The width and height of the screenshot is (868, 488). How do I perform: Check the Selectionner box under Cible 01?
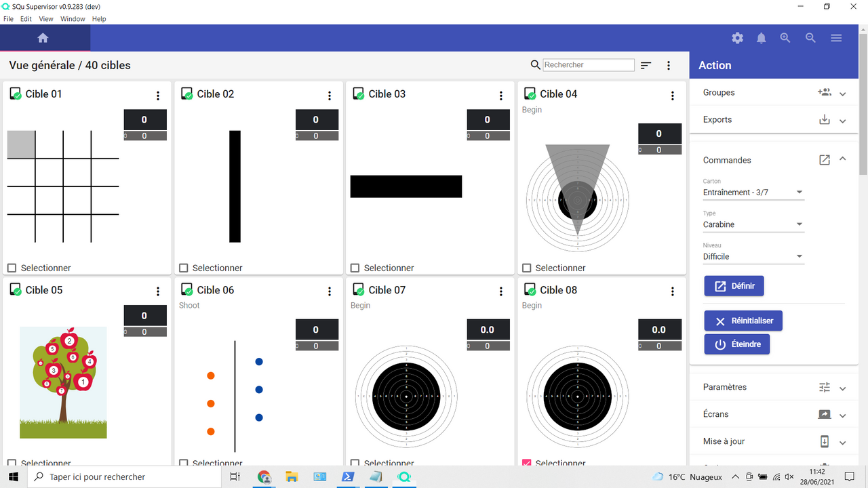12,268
